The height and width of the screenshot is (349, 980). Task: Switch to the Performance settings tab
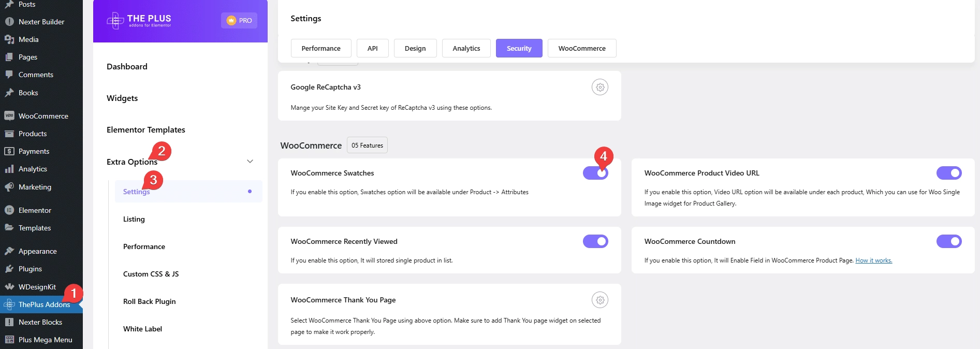point(321,48)
